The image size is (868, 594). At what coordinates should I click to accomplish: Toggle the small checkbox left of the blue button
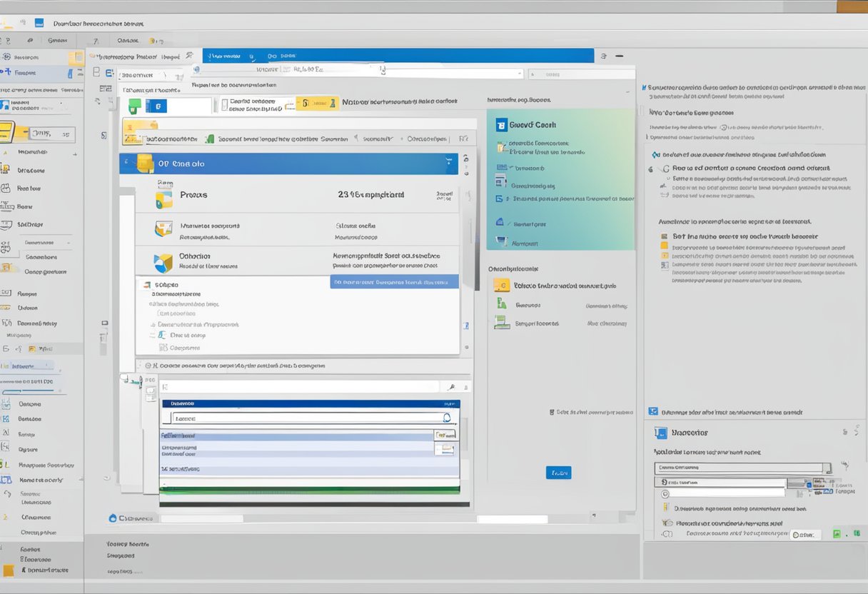coord(552,412)
